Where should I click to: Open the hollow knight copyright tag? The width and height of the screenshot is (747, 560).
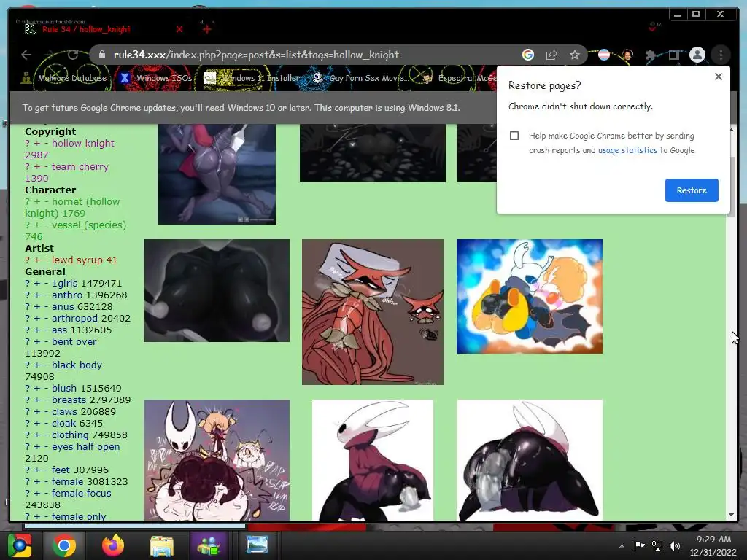tap(83, 144)
